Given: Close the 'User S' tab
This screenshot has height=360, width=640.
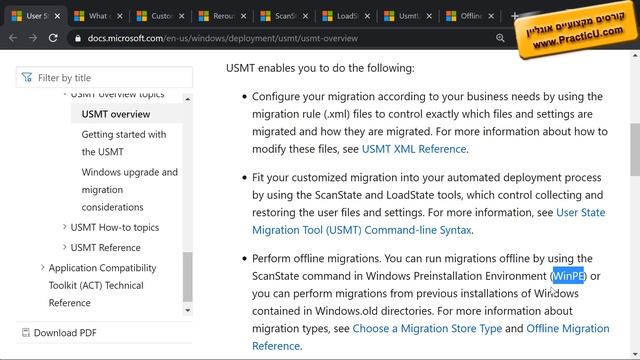Looking at the screenshot, I should 58,16.
